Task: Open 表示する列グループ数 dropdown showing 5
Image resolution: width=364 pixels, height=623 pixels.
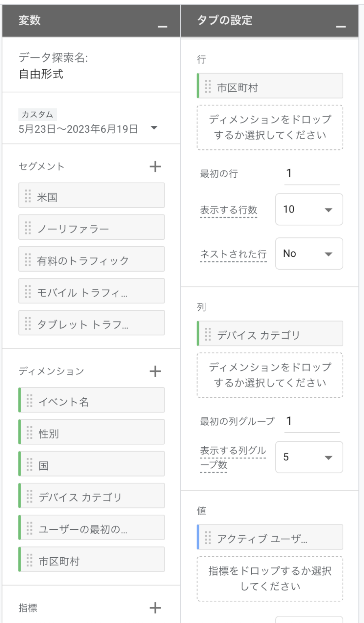Action: point(309,458)
